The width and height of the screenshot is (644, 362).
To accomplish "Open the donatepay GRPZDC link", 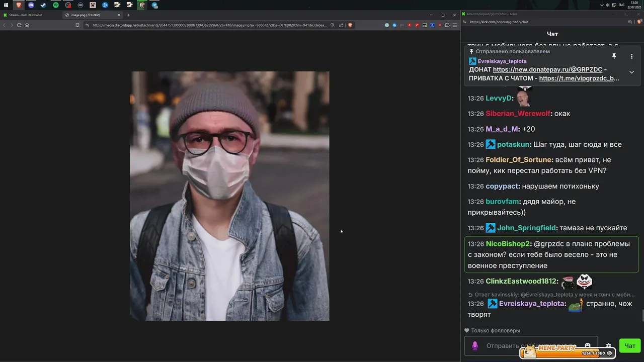I will click(547, 70).
